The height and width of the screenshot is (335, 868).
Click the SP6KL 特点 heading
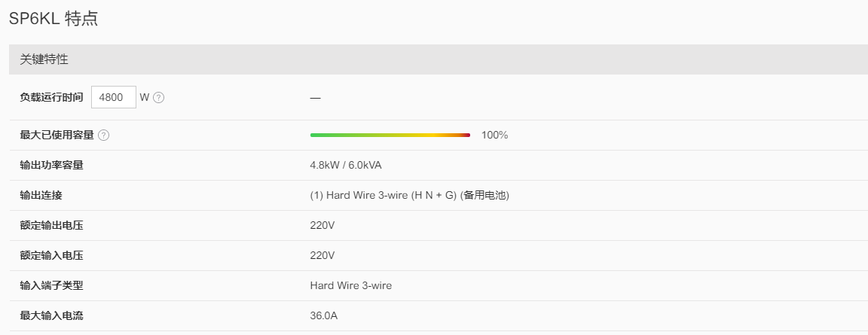click(53, 19)
